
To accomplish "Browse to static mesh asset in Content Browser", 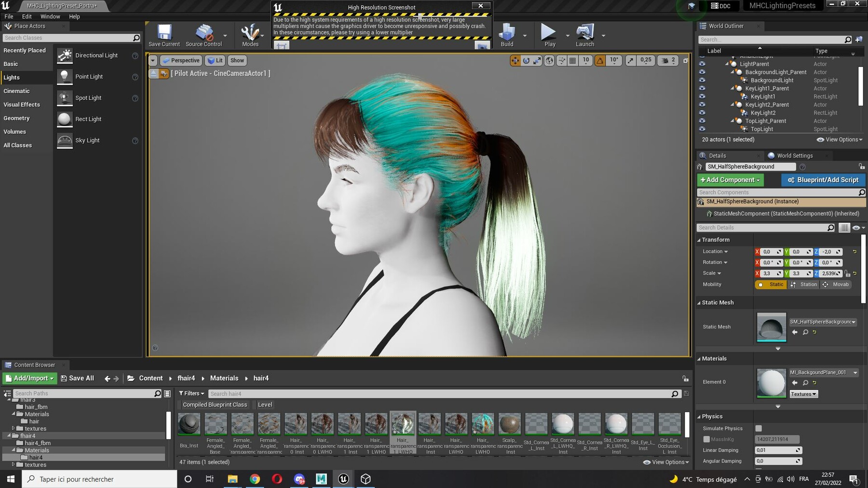I will [x=805, y=332].
